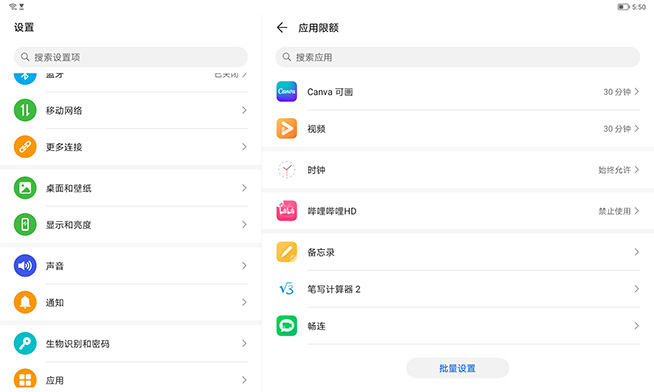Expand 哔哩哔哩HD 禁止使用 chevron

click(x=636, y=211)
